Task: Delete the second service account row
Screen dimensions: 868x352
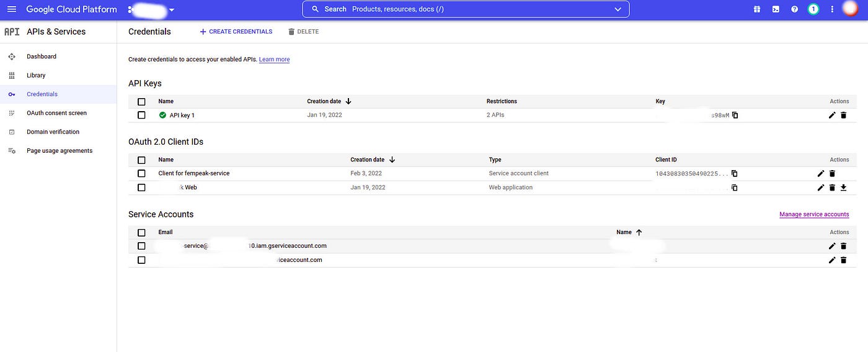Action: [843, 260]
